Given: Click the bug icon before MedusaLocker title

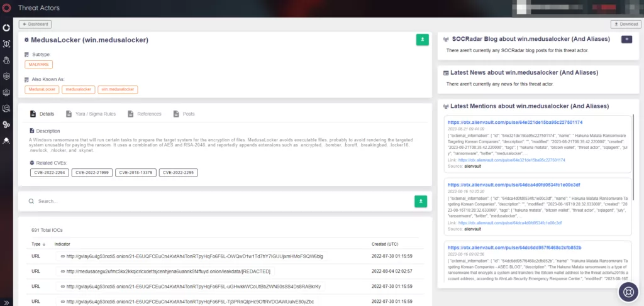Looking at the screenshot, I should 26,40.
